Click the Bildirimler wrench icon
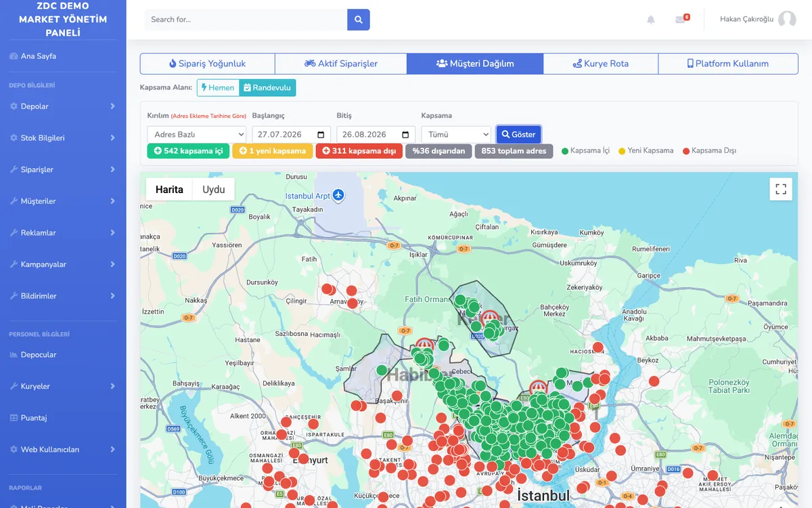 click(x=14, y=296)
